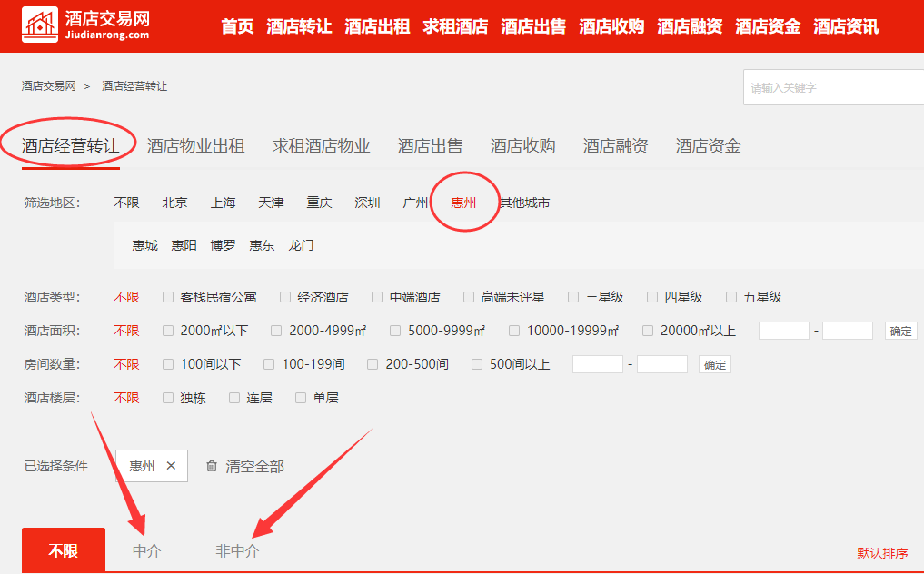Select the 惠城 district
Viewport: 924px width, 574px height.
point(145,245)
